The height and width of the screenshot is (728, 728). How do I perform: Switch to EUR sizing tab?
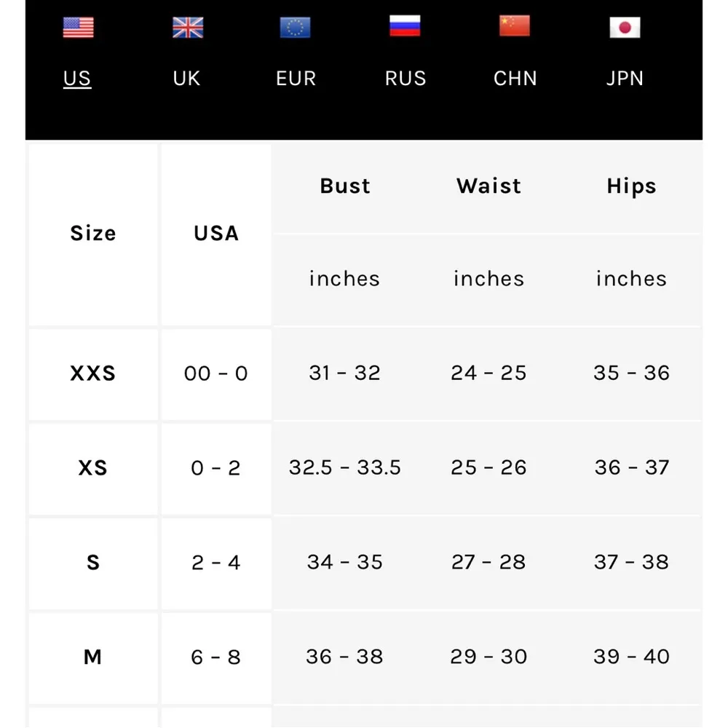coord(296,79)
